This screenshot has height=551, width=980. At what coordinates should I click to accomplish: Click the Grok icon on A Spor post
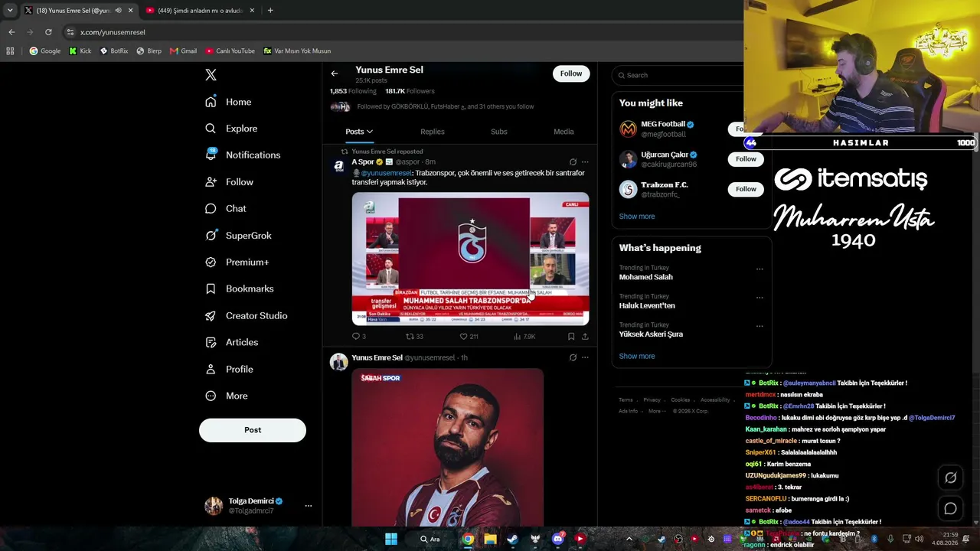coord(573,162)
